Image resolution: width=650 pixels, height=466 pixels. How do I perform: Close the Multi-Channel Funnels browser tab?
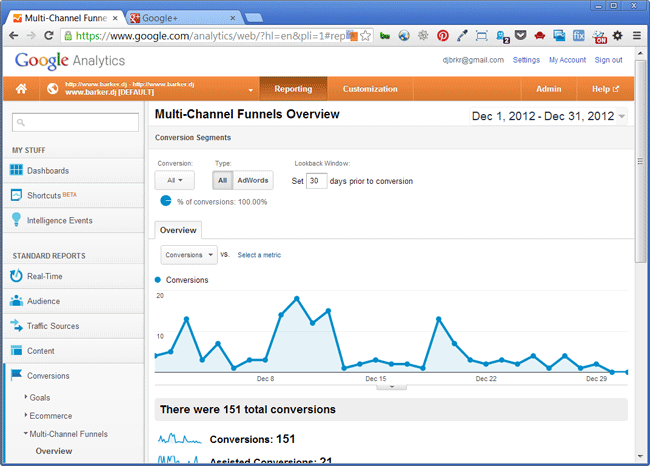115,18
